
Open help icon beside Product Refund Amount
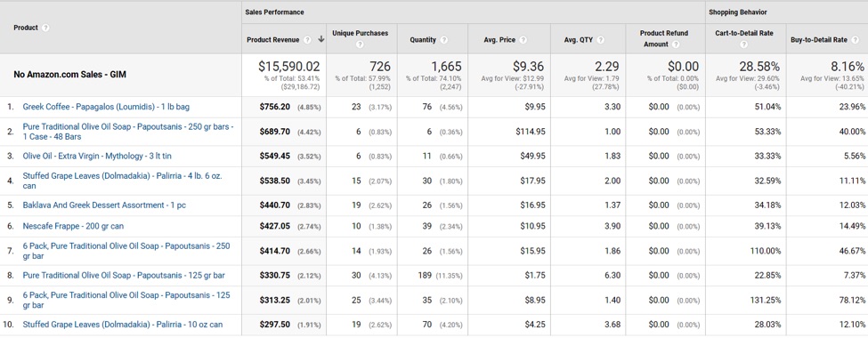click(x=676, y=44)
